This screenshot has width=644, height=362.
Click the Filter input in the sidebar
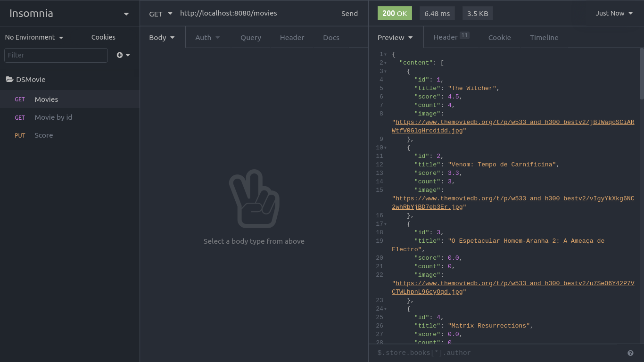[56, 55]
